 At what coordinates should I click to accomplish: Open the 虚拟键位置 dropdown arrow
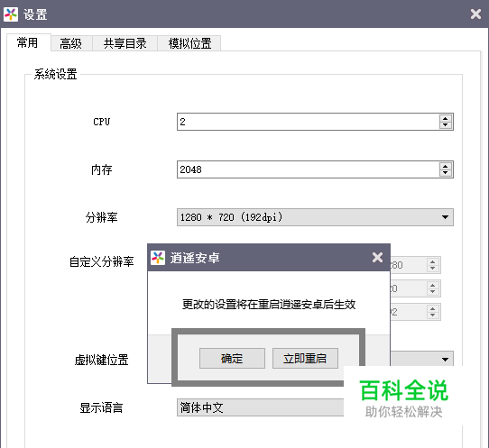[446, 360]
